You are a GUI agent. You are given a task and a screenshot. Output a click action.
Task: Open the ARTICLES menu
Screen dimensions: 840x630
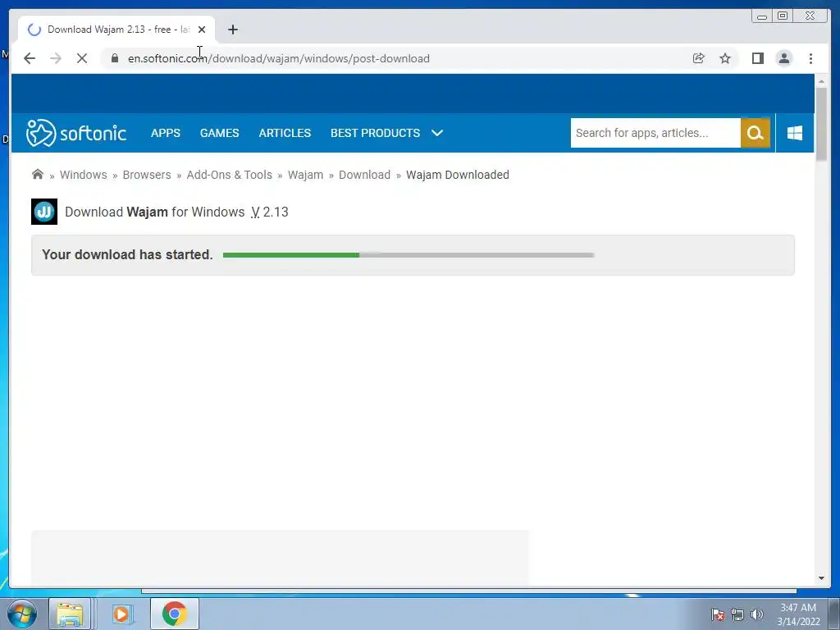click(285, 133)
